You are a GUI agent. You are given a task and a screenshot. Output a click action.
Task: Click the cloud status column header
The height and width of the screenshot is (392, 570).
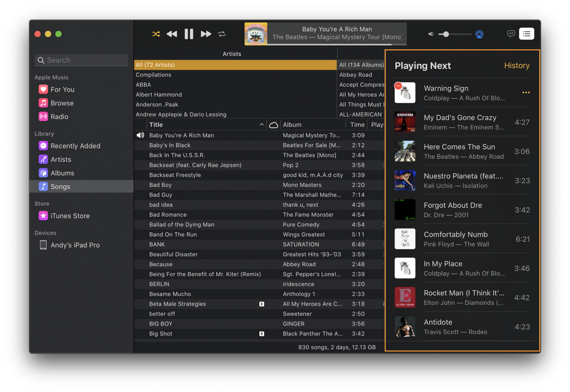(274, 125)
